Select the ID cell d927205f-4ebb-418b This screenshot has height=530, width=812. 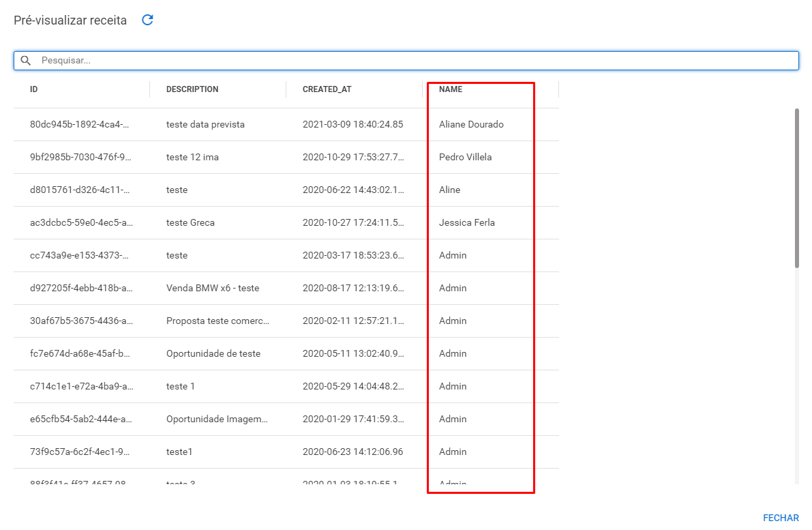pos(81,288)
